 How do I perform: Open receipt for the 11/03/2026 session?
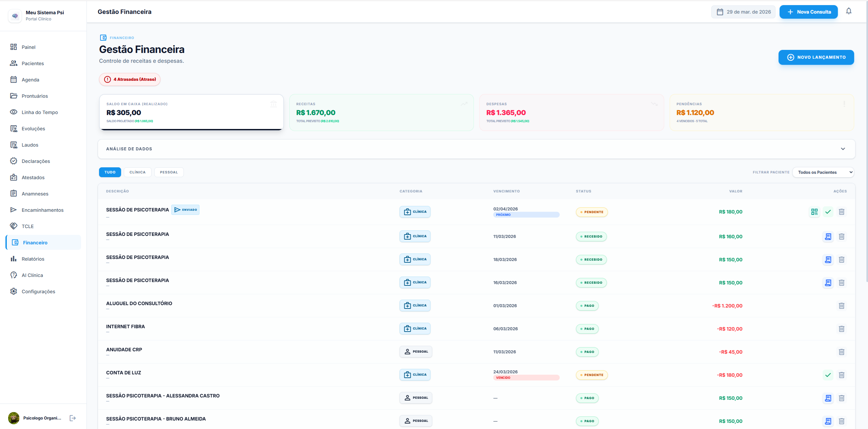[828, 237]
